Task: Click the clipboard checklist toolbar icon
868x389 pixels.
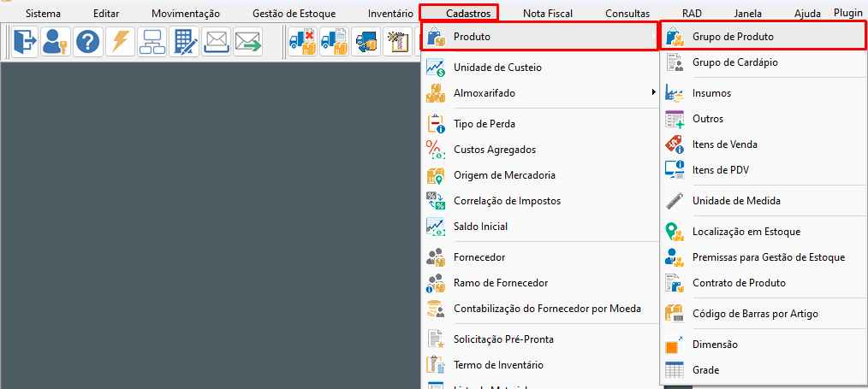Action: (398, 42)
